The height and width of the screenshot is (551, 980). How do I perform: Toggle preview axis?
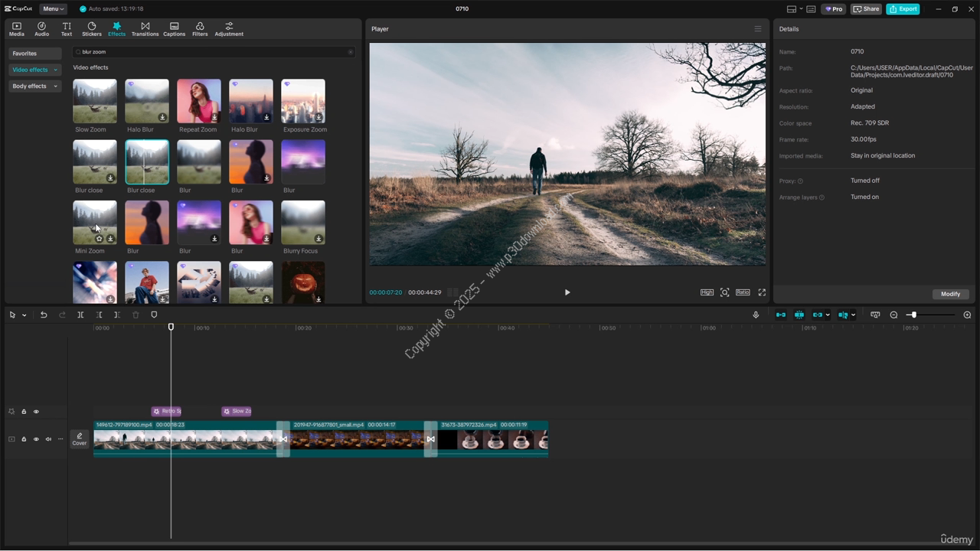(x=843, y=315)
